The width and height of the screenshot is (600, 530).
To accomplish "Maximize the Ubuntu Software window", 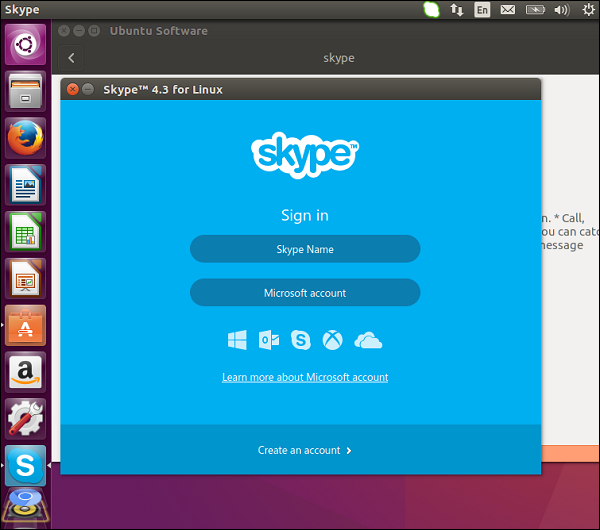I will 94,31.
